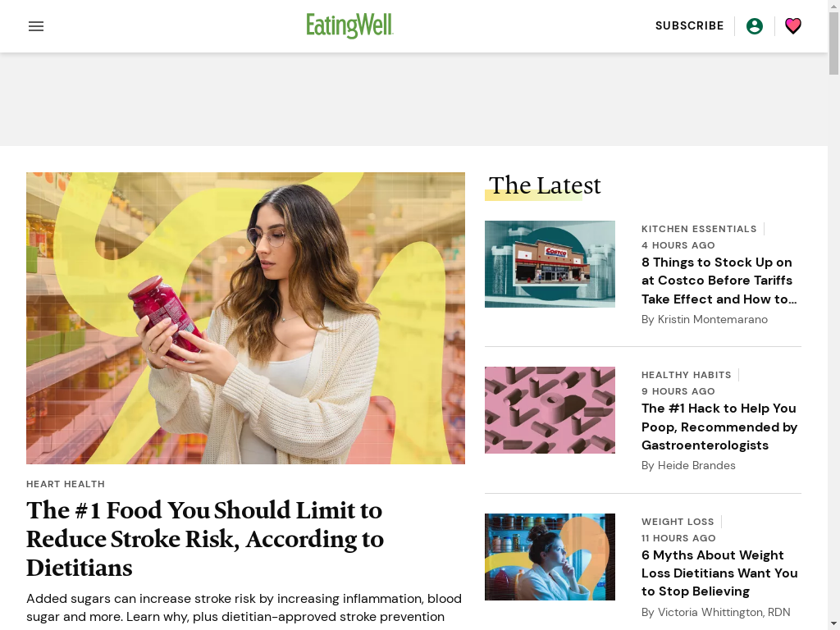Open the hamburger navigation menu
Image resolution: width=840 pixels, height=630 pixels.
(x=36, y=26)
